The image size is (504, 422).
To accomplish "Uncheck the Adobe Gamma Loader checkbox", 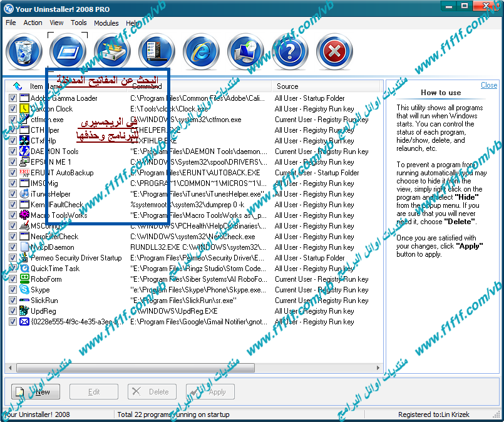I will point(13,98).
